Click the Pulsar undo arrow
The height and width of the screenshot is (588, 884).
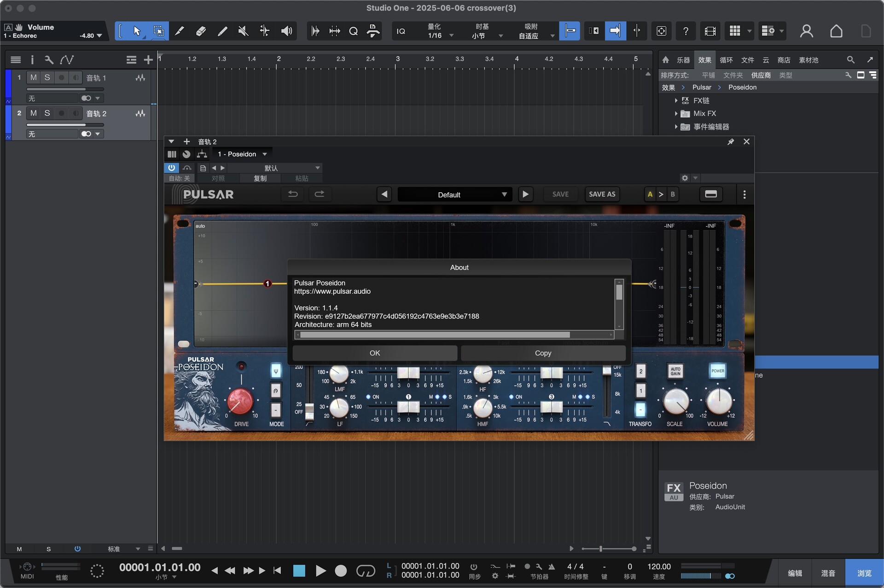pos(293,194)
